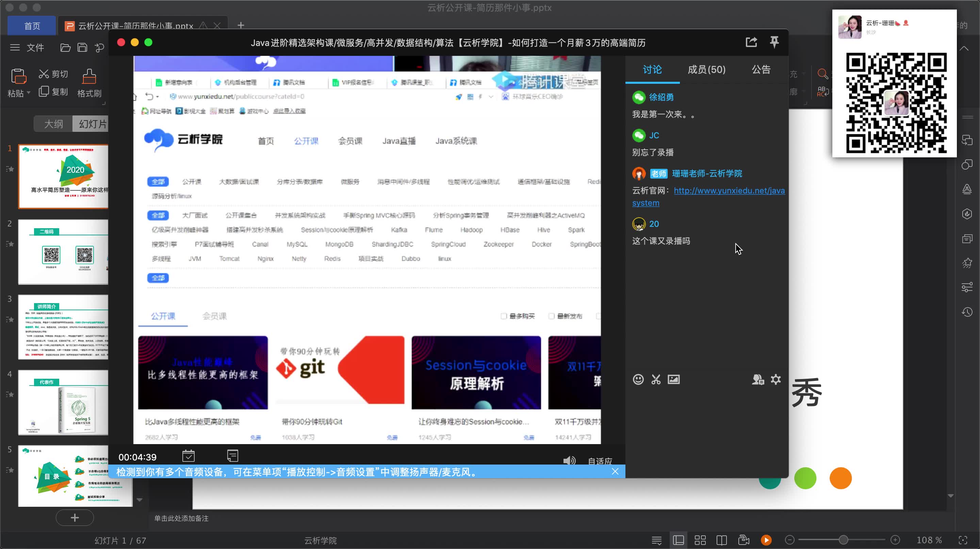The height and width of the screenshot is (549, 980).
Task: Click the zoom in plus button
Action: pos(895,540)
